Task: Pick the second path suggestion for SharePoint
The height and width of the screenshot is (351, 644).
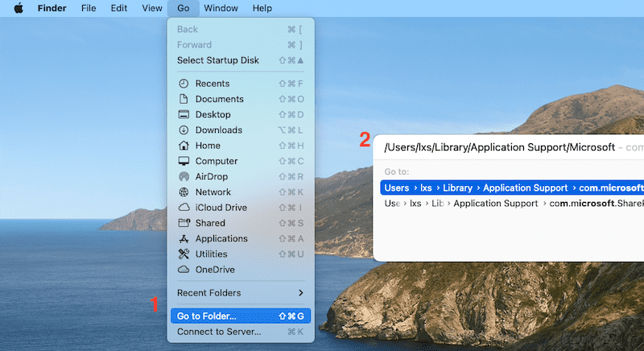Action: pyautogui.click(x=512, y=204)
